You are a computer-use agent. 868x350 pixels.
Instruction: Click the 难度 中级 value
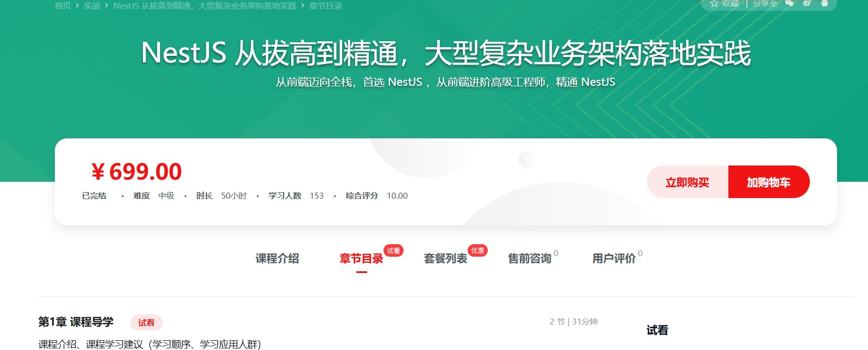coord(166,196)
